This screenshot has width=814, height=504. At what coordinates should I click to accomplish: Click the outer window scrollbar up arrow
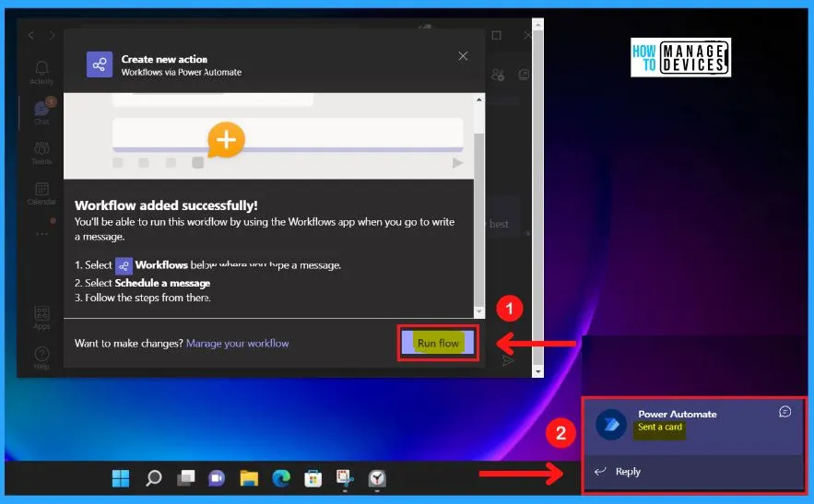537,24
